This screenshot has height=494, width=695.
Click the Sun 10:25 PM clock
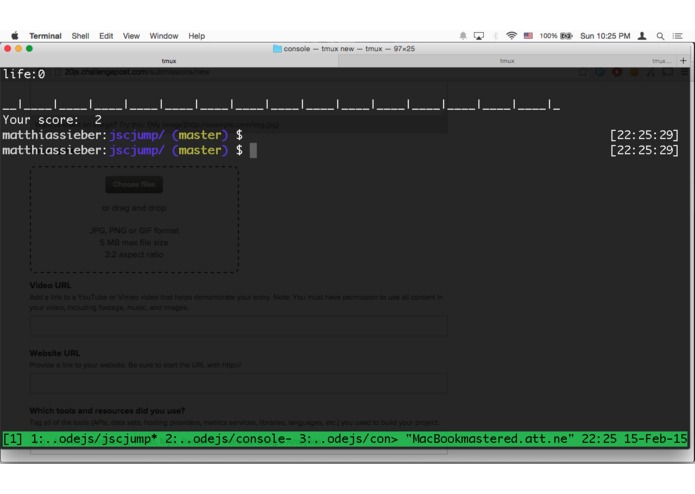coord(605,36)
